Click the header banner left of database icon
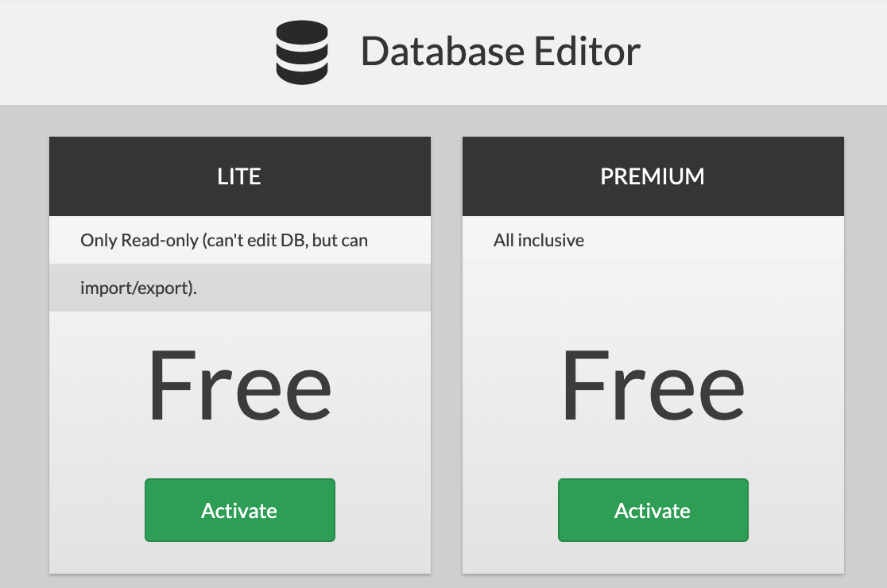Viewport: 887px width, 588px height. (x=135, y=52)
